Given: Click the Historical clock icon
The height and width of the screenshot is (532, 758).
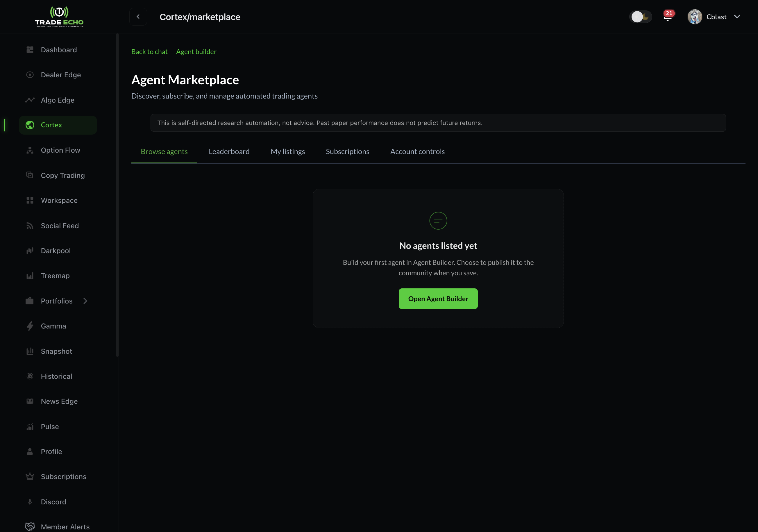Looking at the screenshot, I should [30, 376].
